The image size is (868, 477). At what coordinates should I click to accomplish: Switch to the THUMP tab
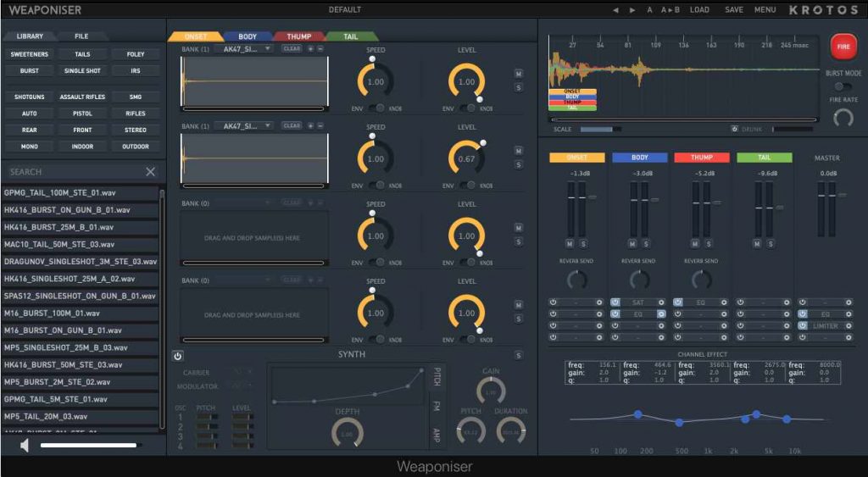pyautogui.click(x=299, y=36)
